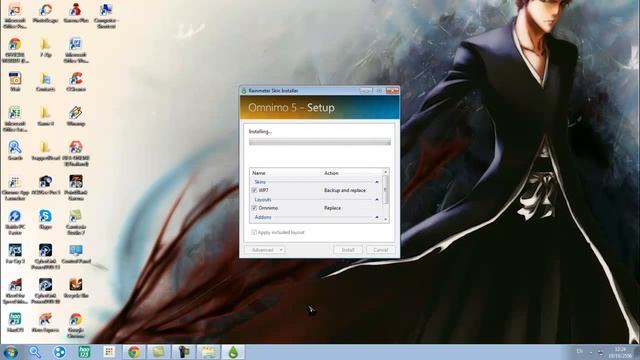Open the taskbar clock and date
Image resolution: width=640 pixels, height=360 pixels.
pos(620,352)
